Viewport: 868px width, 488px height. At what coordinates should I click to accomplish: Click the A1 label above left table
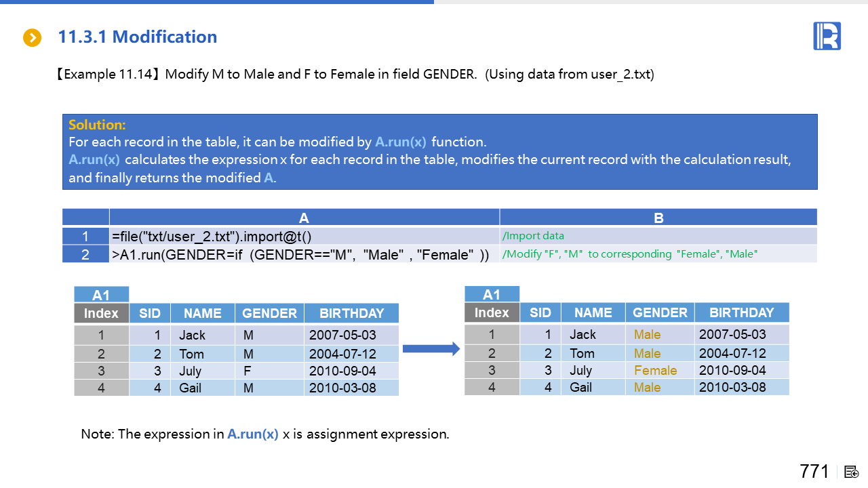101,295
